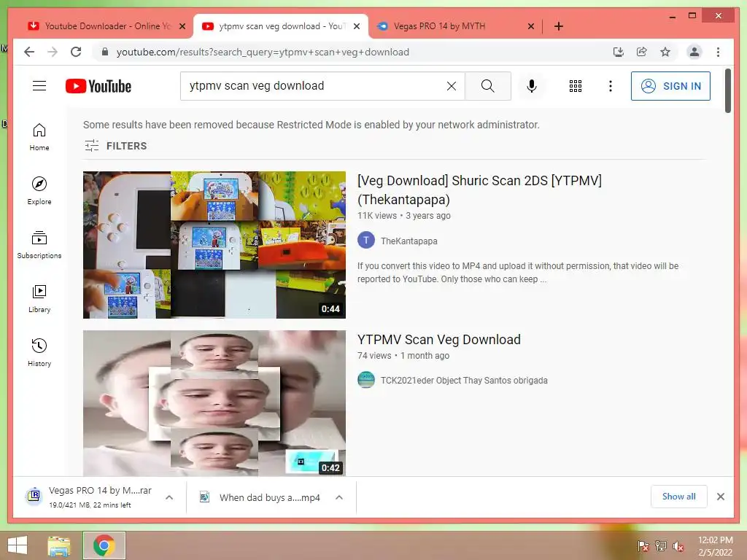Click the YouTube logo

pos(98,86)
